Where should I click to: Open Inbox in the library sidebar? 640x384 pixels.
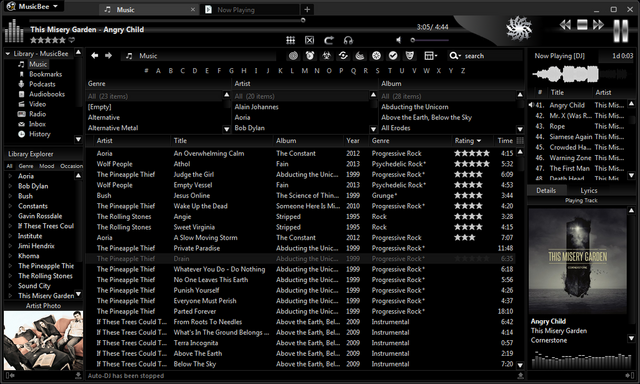tap(37, 124)
